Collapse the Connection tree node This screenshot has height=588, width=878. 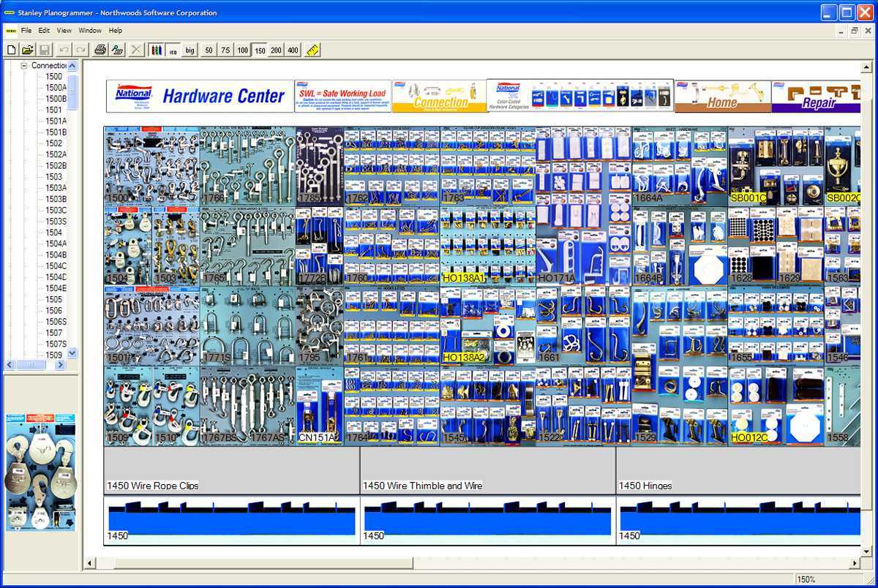point(23,66)
